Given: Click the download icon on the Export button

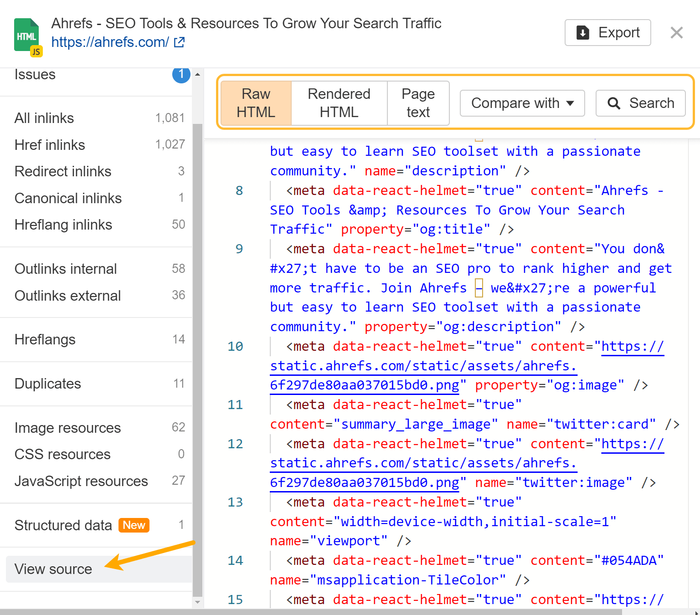Looking at the screenshot, I should pos(582,32).
